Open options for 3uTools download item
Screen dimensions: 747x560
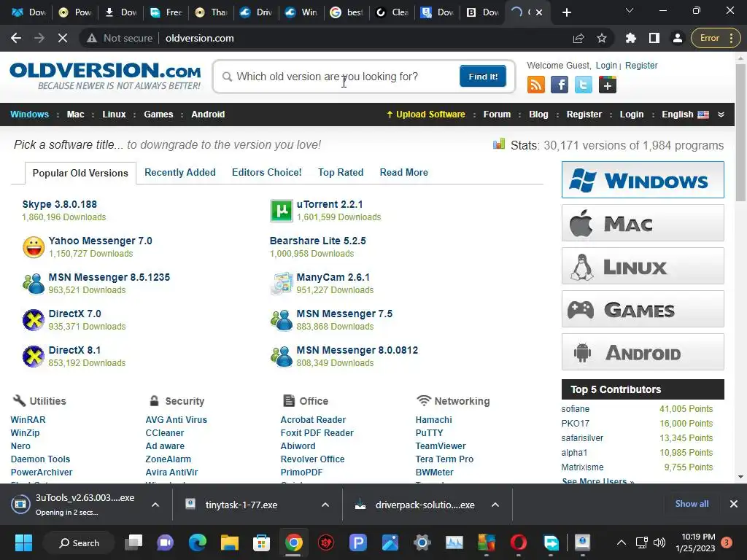pos(155,505)
